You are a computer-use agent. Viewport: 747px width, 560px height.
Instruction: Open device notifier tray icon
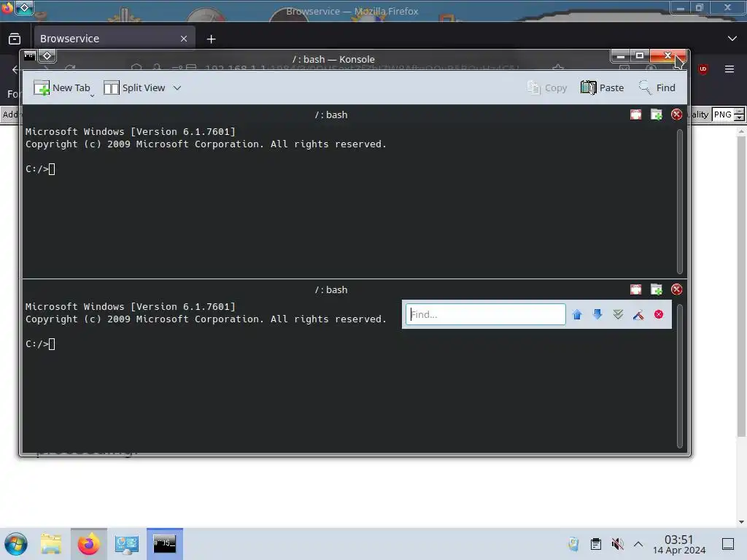573,544
